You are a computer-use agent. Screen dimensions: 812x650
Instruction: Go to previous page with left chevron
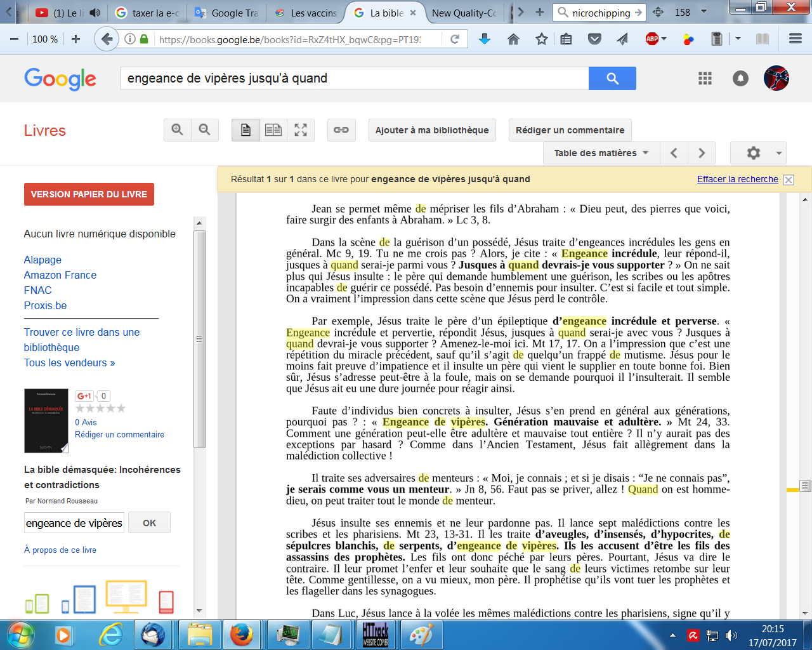674,153
